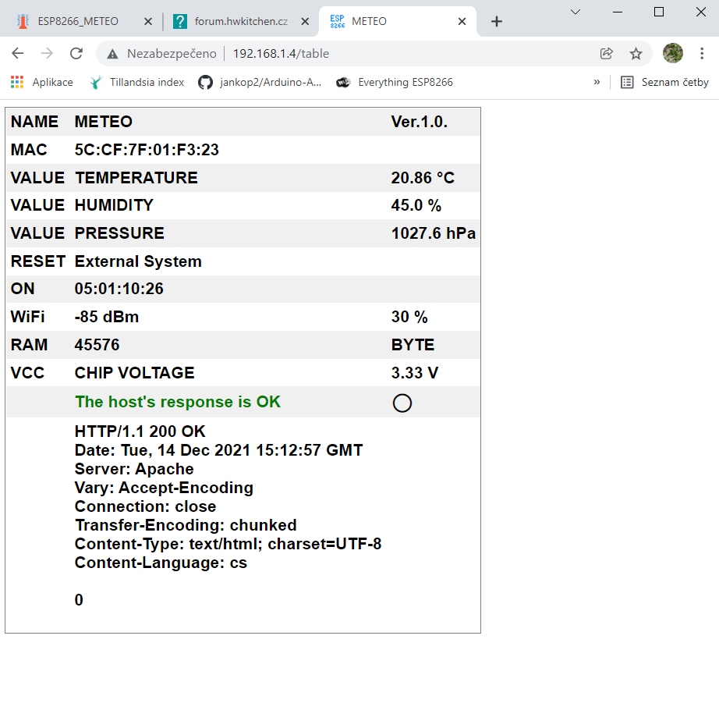
Task: Bookmark this page with the star icon
Action: tap(636, 53)
